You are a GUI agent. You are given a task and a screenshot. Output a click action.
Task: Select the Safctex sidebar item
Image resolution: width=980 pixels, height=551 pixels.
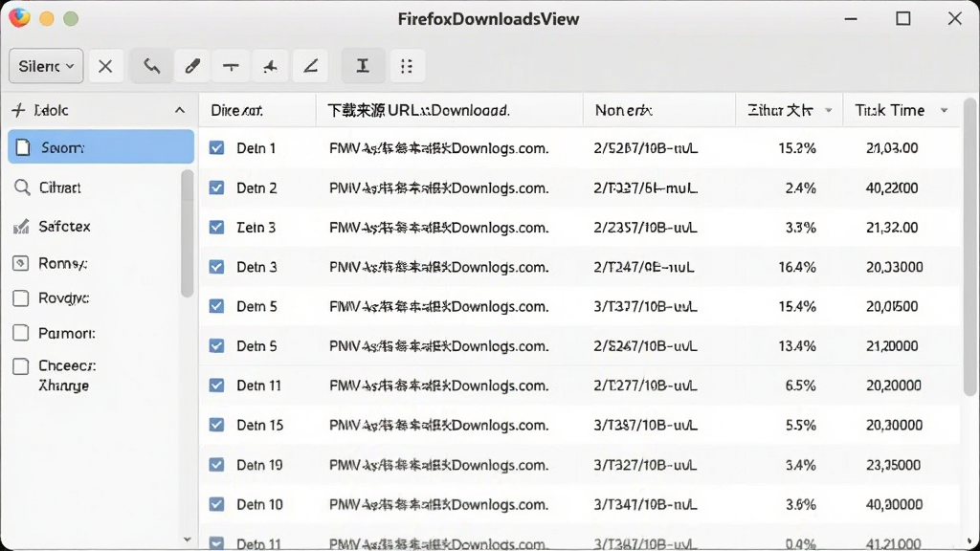coord(64,226)
